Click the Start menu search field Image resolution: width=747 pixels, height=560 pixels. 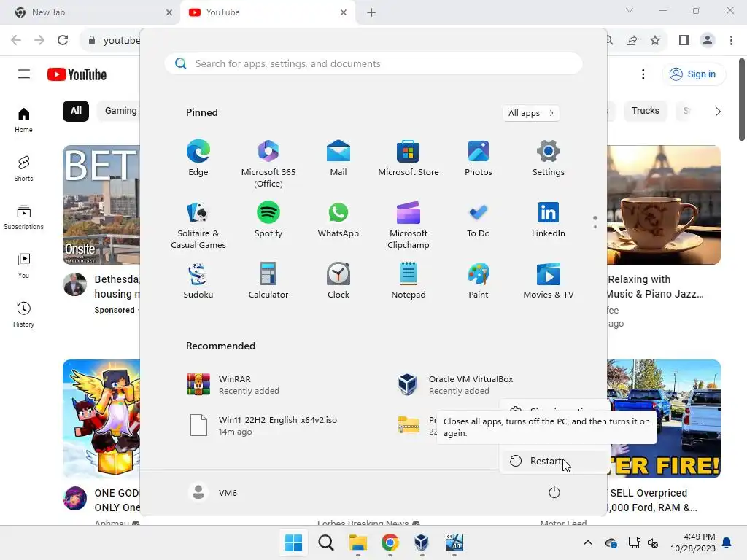click(x=373, y=64)
